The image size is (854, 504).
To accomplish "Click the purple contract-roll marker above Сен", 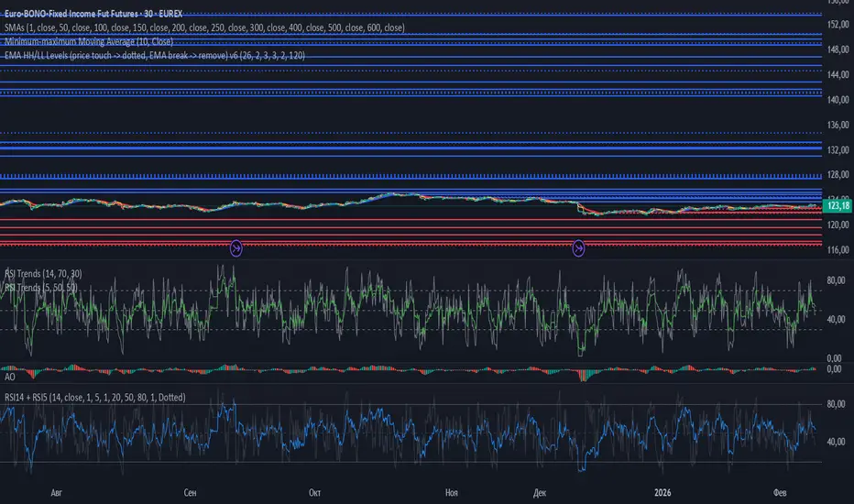I will 235,248.
